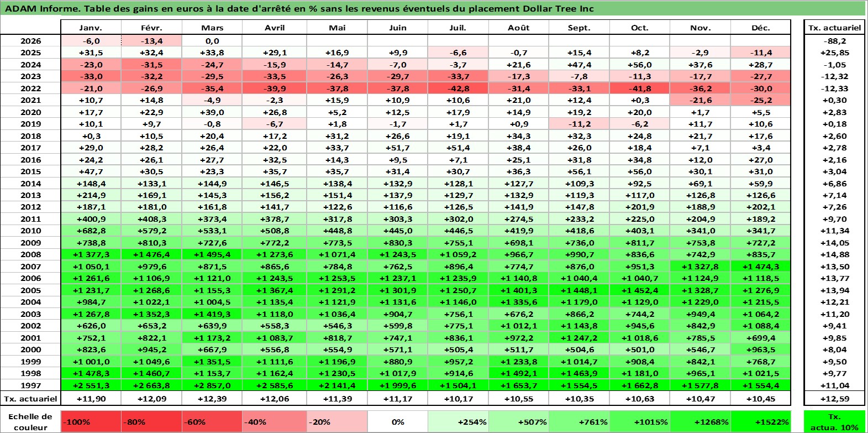
Task: Click the +254% pale green swatch
Action: pos(458,421)
